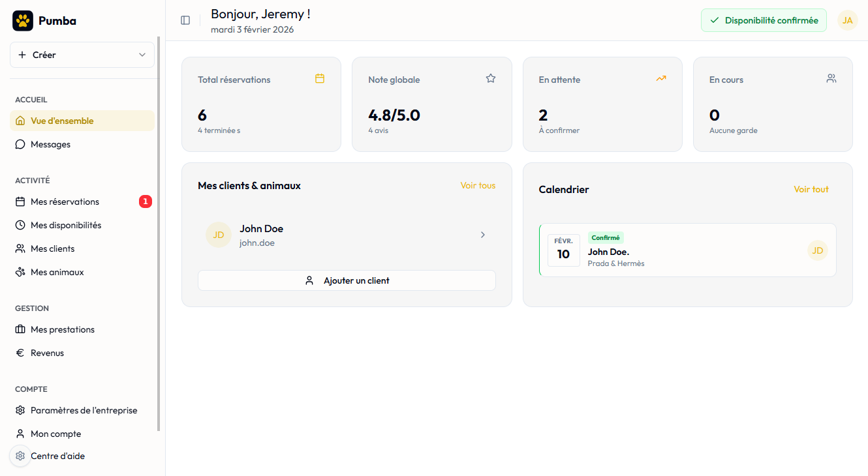Screen dimensions: 868x476
Task: Click the people icon in En cours
Action: 831,78
